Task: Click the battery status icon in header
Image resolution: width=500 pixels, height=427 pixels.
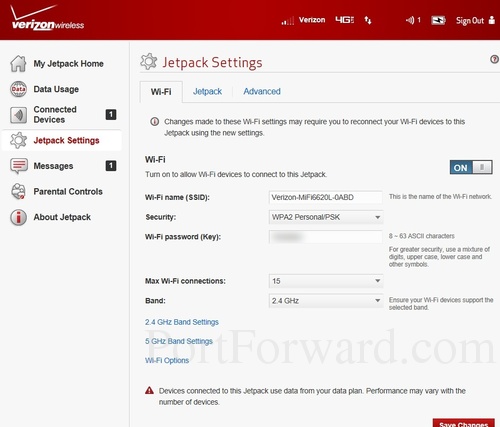Action: coord(438,20)
